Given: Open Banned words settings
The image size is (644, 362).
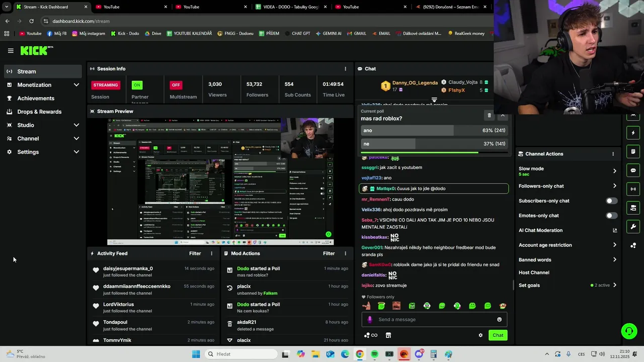Looking at the screenshot, I should (568, 260).
